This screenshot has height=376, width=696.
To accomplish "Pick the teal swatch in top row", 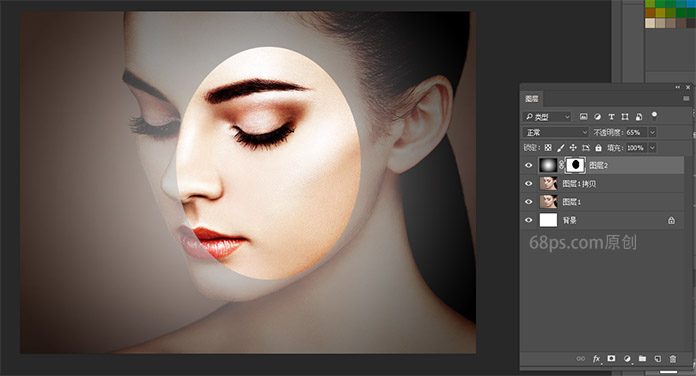I will (x=680, y=3).
